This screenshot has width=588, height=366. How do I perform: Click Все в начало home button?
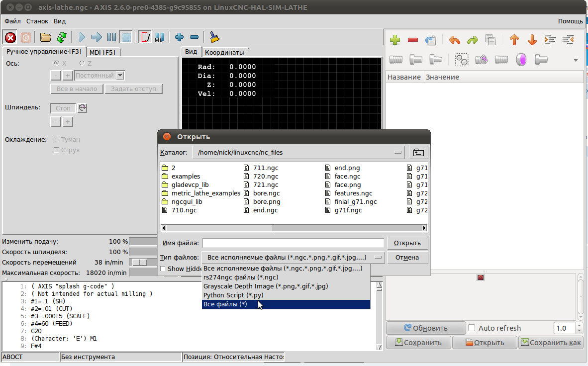(x=77, y=89)
